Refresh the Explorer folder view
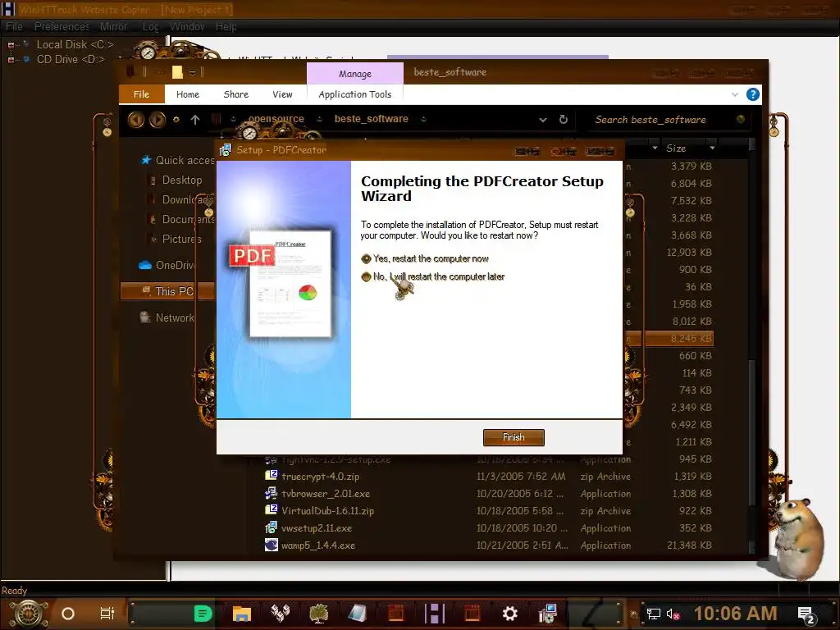 (563, 120)
